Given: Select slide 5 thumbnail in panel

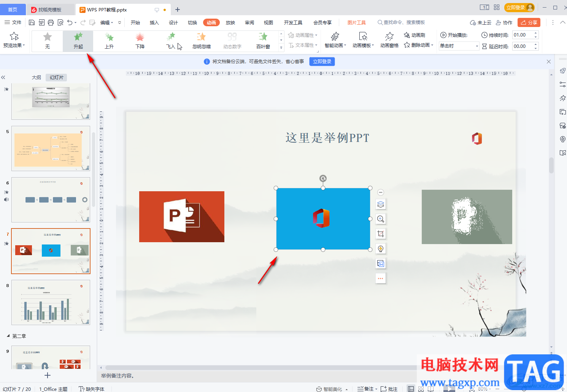Looking at the screenshot, I should [x=51, y=149].
